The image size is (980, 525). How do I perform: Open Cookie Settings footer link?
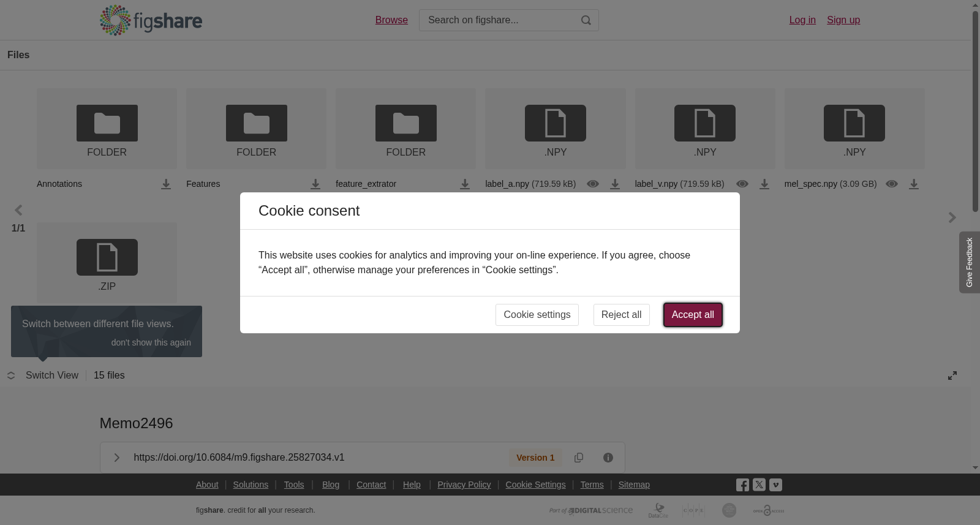coord(535,485)
